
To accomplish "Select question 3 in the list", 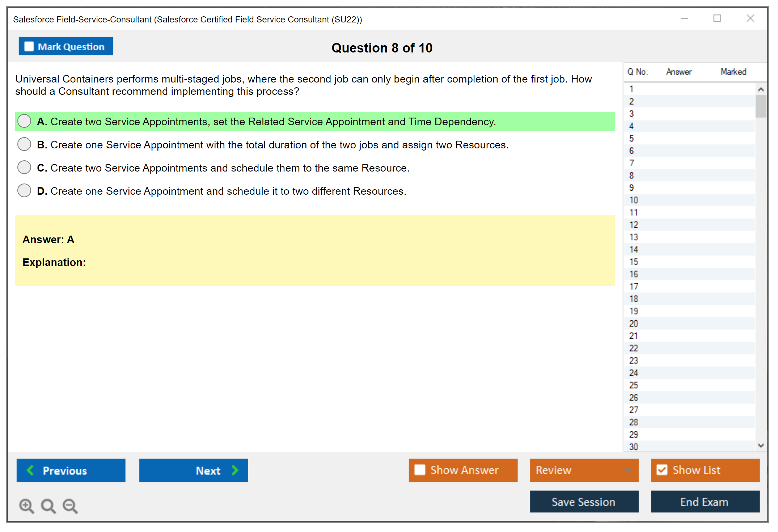I will pos(631,114).
